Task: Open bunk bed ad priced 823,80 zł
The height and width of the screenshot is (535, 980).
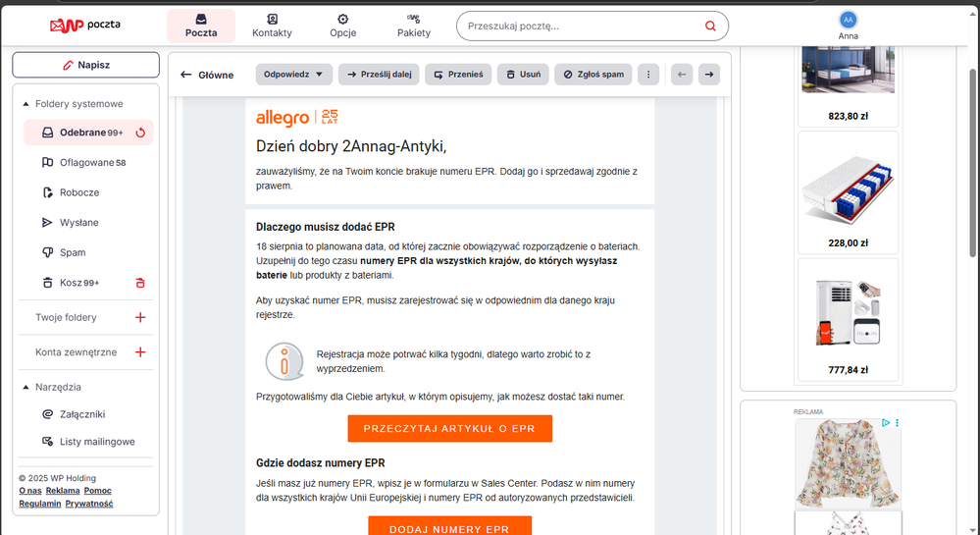Action: click(849, 84)
